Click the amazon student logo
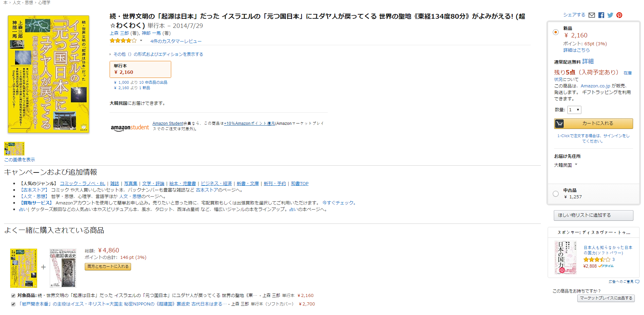 (130, 128)
